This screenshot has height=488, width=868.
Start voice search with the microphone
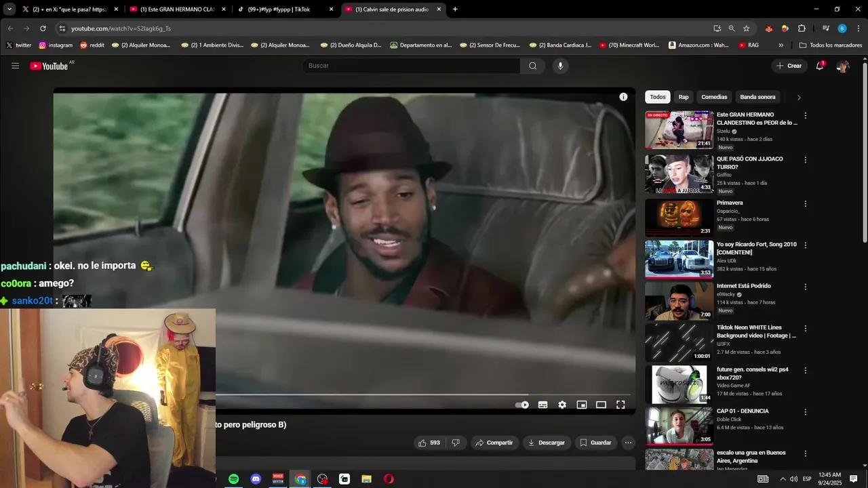click(560, 66)
